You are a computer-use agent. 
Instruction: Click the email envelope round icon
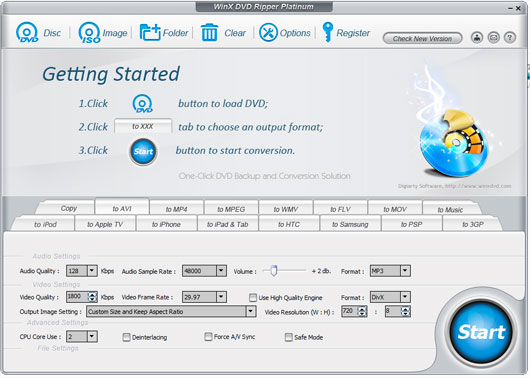tap(493, 38)
